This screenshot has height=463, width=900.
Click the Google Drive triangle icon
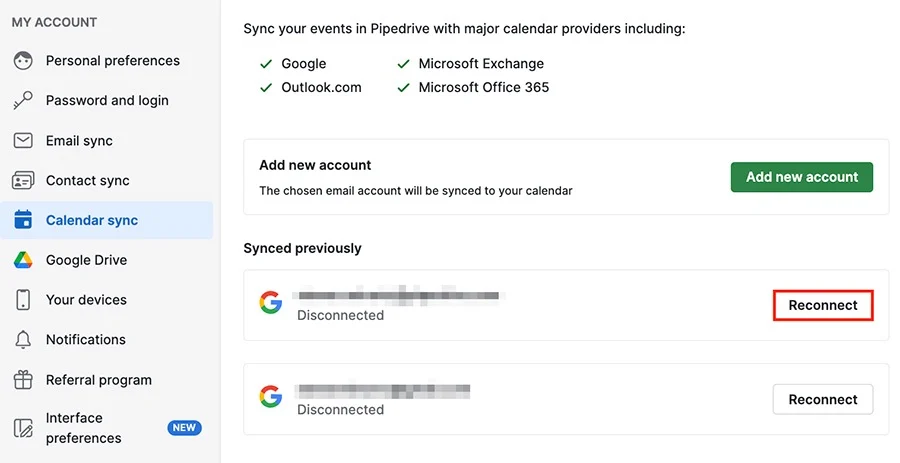(x=23, y=260)
